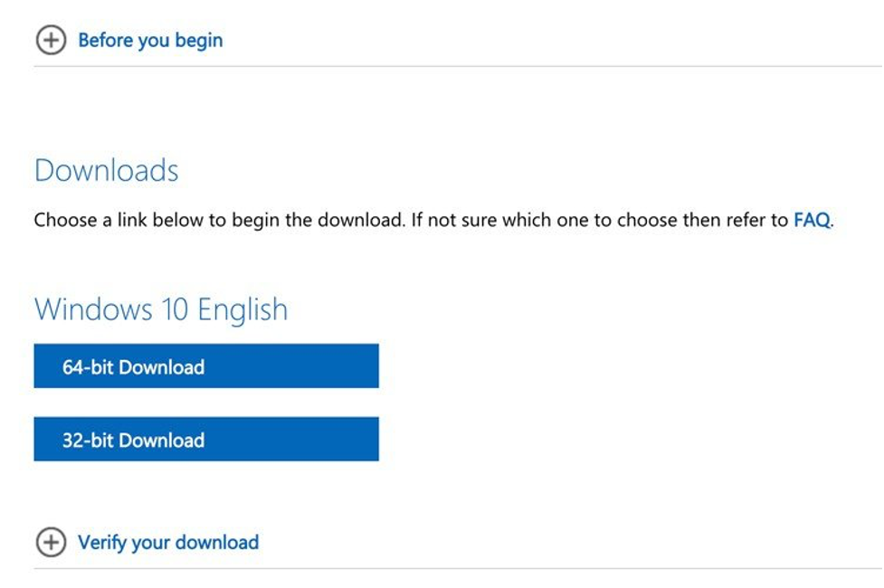The width and height of the screenshot is (884, 588).
Task: Start the 64-bit Download
Action: click(206, 365)
